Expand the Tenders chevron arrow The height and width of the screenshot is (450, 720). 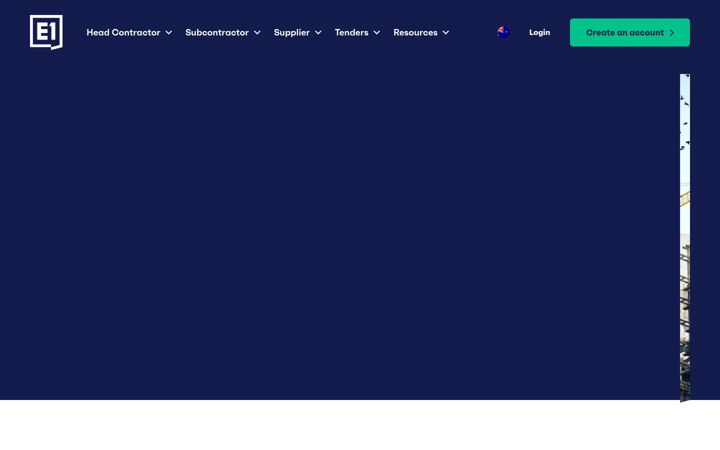coord(377,33)
